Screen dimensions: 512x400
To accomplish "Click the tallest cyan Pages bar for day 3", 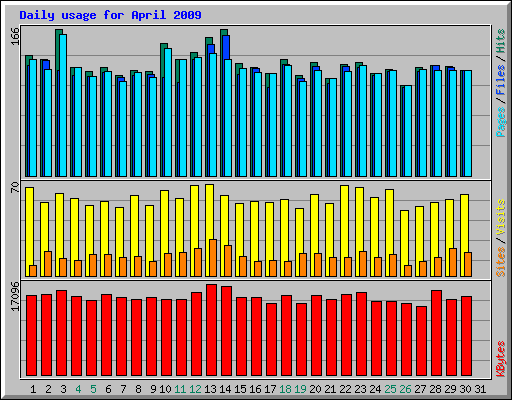I will tap(63, 105).
